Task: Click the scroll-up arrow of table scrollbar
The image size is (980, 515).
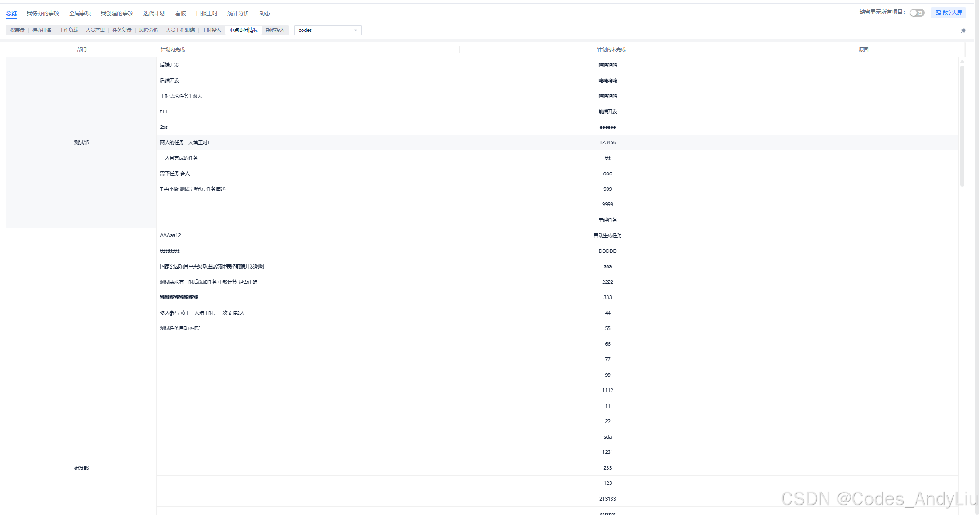Action: tap(962, 62)
